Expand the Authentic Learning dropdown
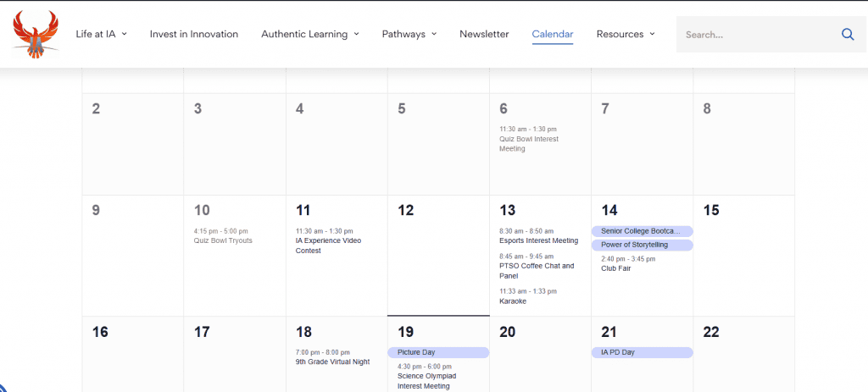The width and height of the screenshot is (868, 392). (310, 34)
